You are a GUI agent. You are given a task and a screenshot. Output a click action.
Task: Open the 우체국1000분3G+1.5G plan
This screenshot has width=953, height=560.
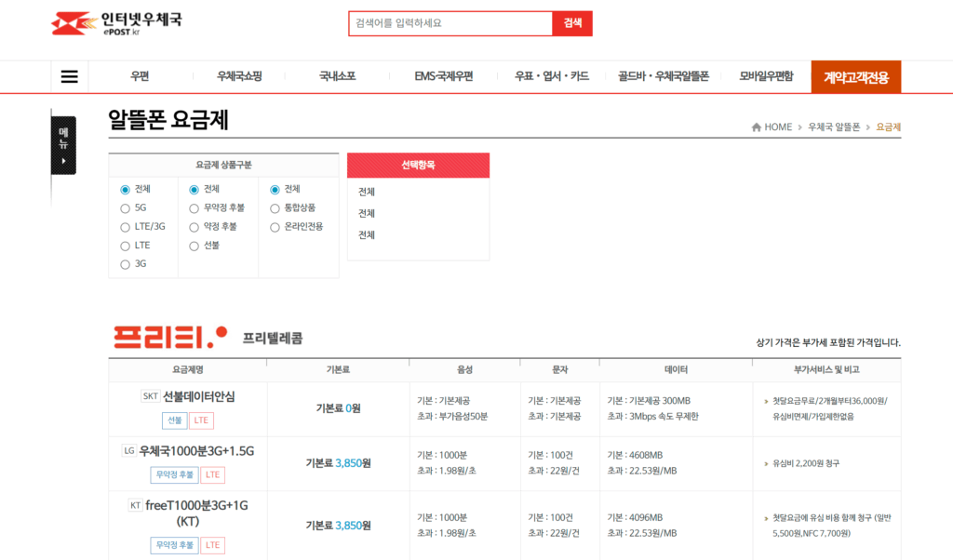197,450
